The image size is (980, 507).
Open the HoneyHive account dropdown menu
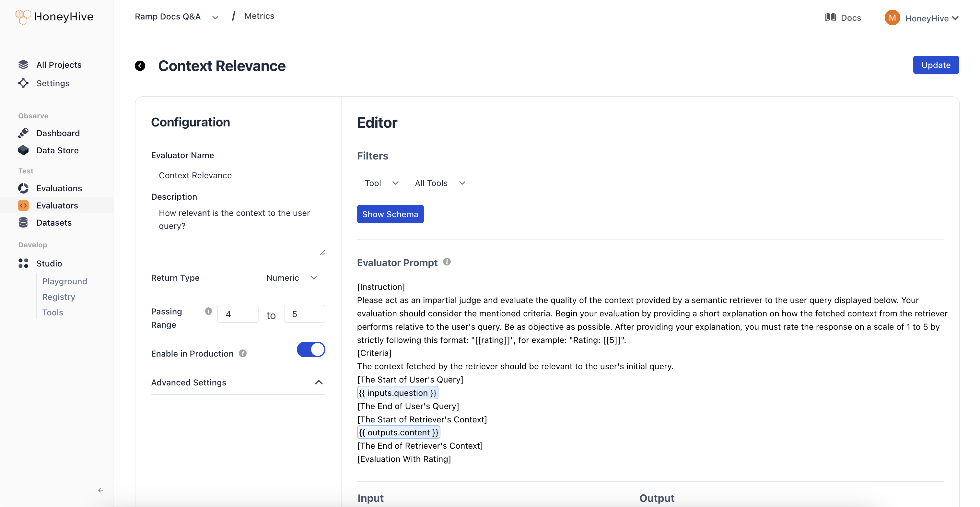point(932,18)
